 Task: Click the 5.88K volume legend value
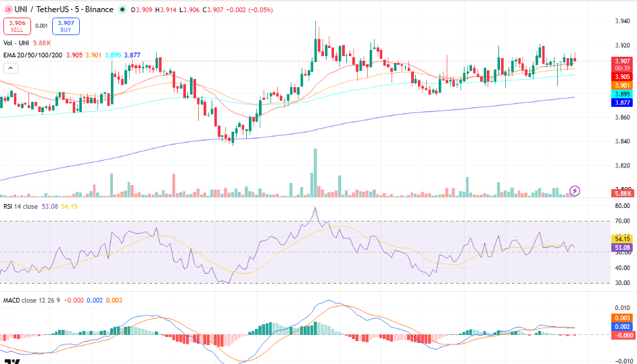42,43
